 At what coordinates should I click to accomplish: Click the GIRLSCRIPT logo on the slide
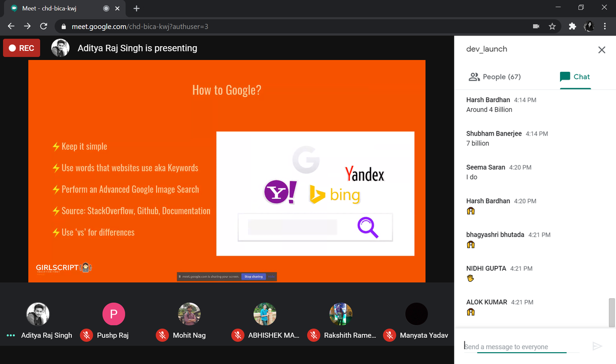click(64, 267)
